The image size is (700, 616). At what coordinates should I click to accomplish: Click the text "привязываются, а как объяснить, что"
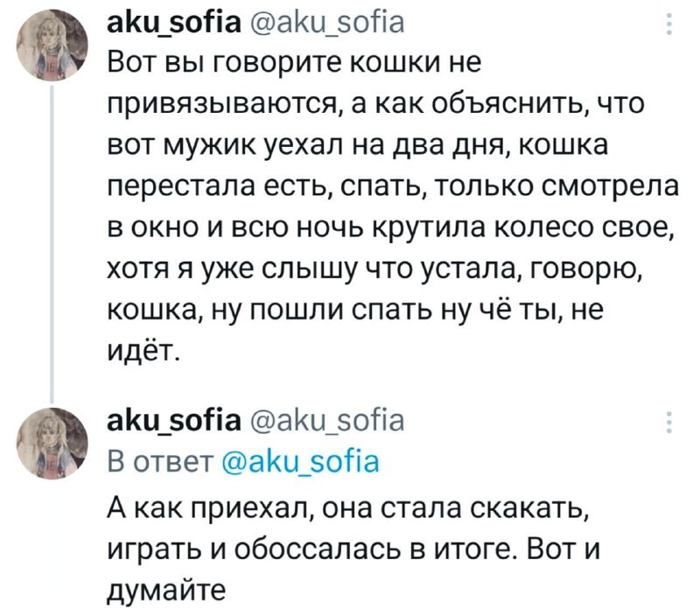coord(363,104)
